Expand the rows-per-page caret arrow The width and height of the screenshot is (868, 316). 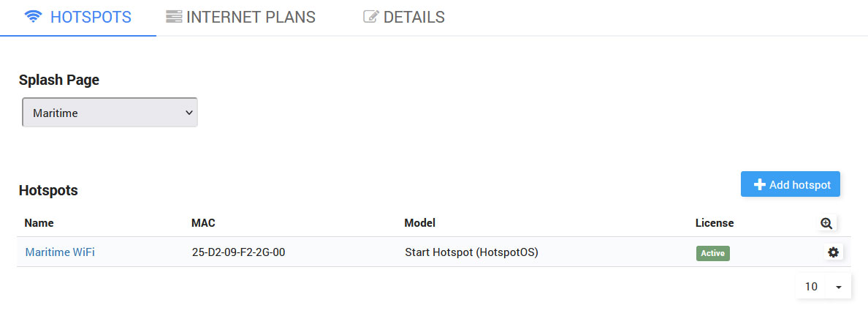pos(838,287)
